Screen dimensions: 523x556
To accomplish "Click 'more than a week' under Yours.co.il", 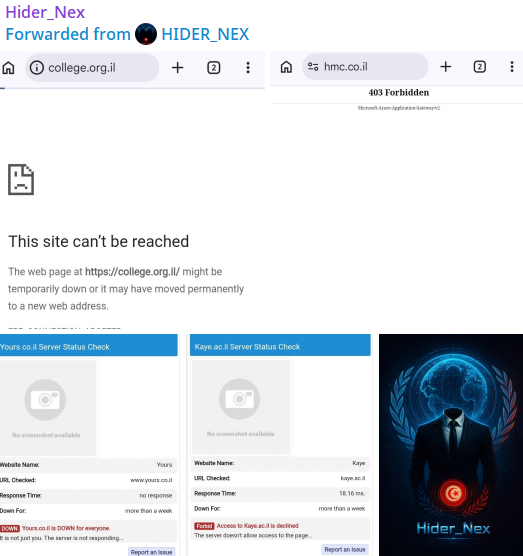I will coord(148,511).
